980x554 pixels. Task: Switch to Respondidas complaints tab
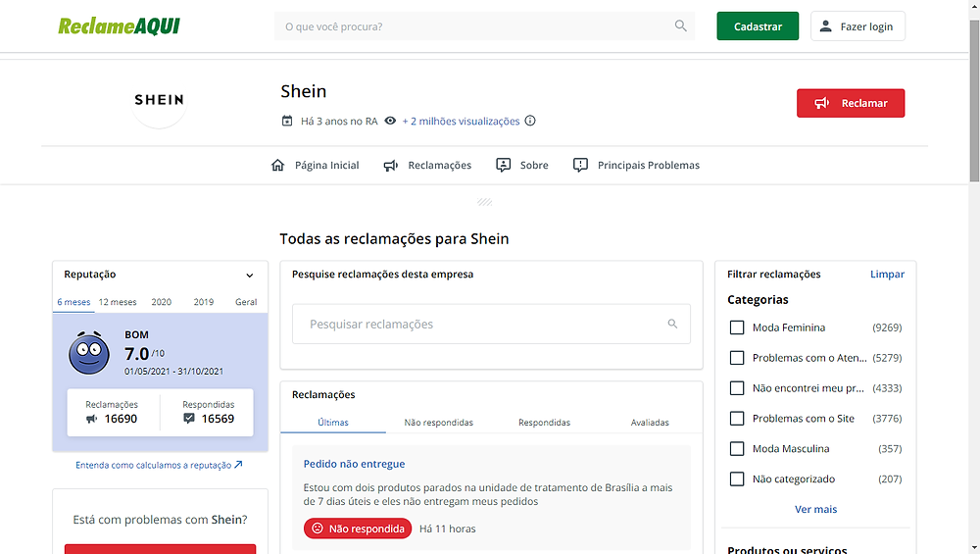coord(544,422)
